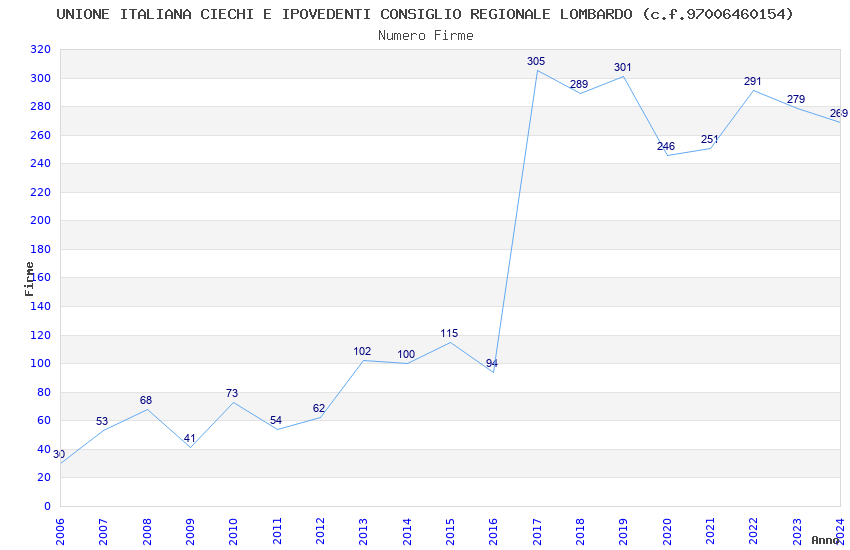Image resolution: width=850 pixels, height=550 pixels.
Task: Click the y-axis value 180
Action: coord(40,249)
